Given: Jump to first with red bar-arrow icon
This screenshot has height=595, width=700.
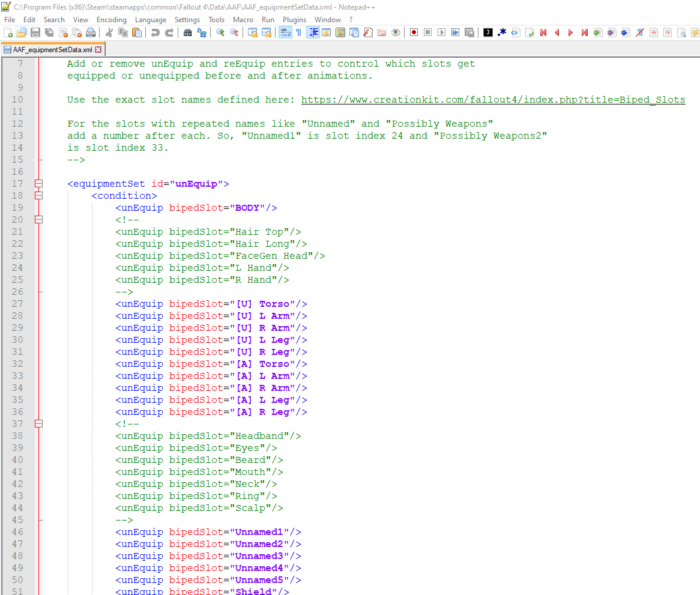Looking at the screenshot, I should (543, 32).
